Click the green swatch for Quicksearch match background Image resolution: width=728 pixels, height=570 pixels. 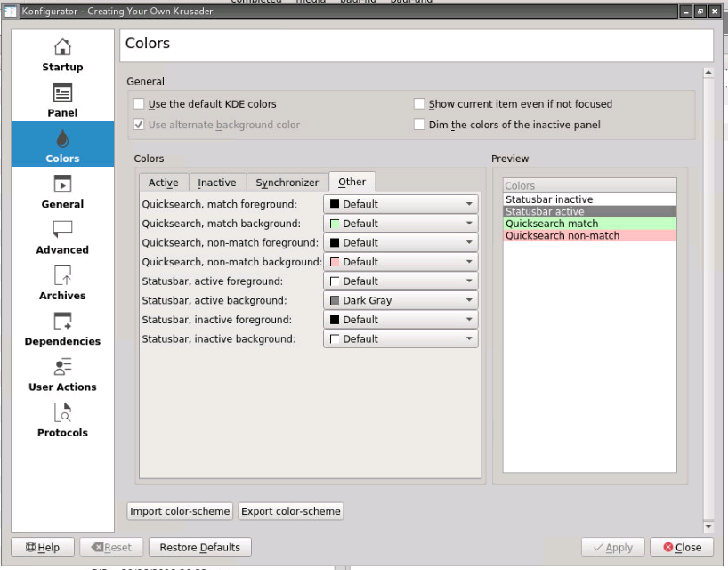click(335, 224)
